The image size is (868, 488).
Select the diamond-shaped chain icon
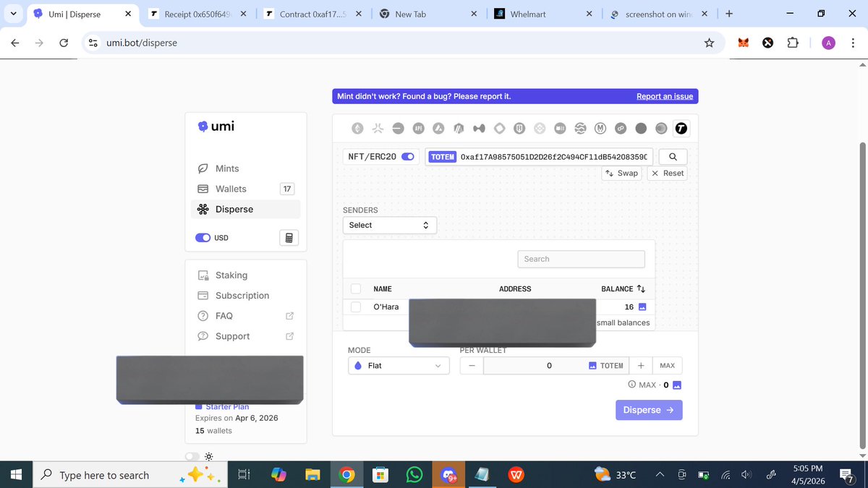(x=499, y=129)
